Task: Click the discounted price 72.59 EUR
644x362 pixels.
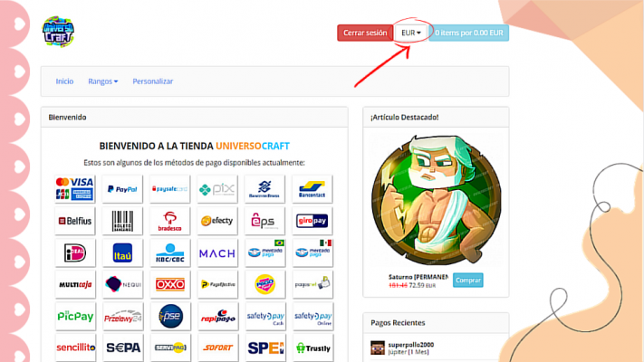Action: (x=422, y=285)
